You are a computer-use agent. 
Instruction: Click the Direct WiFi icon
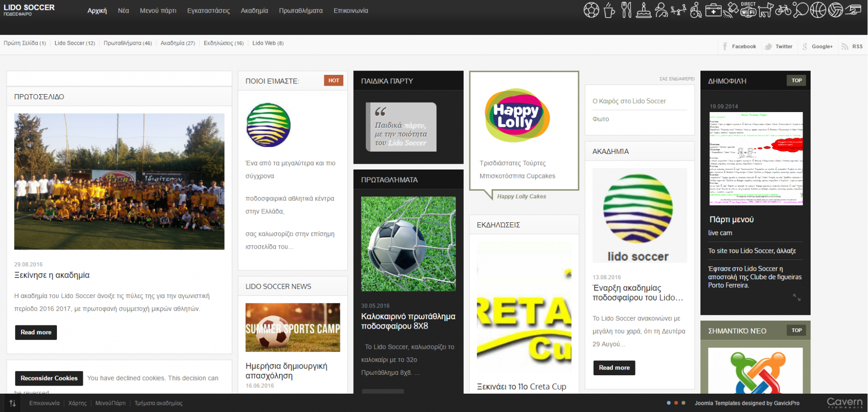[x=748, y=10]
